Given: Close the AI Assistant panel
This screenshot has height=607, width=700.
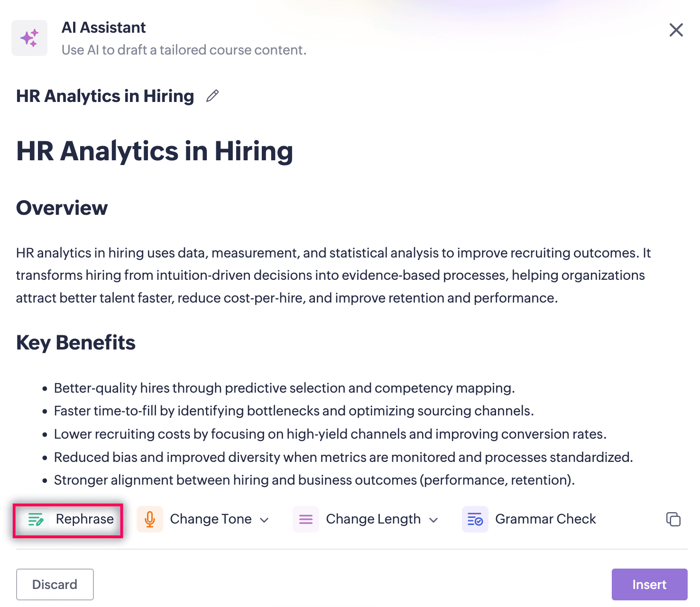Looking at the screenshot, I should coord(676,30).
